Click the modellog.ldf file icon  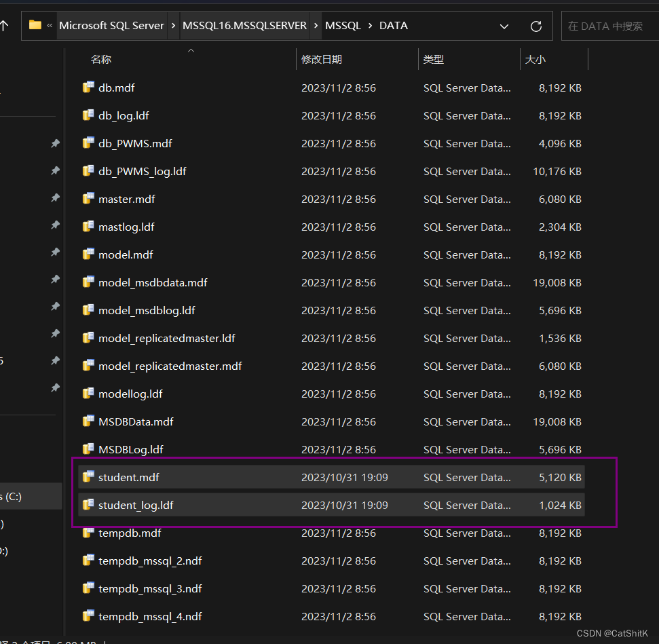[88, 393]
